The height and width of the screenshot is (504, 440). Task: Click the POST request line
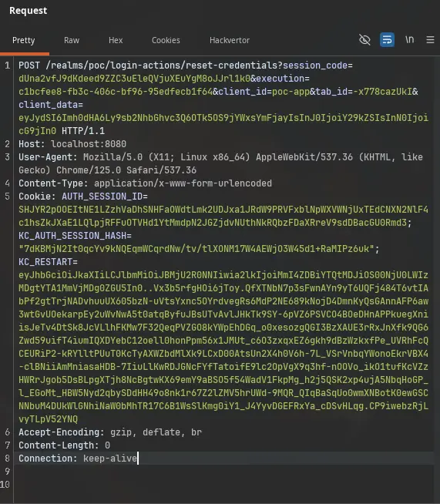click(x=223, y=98)
